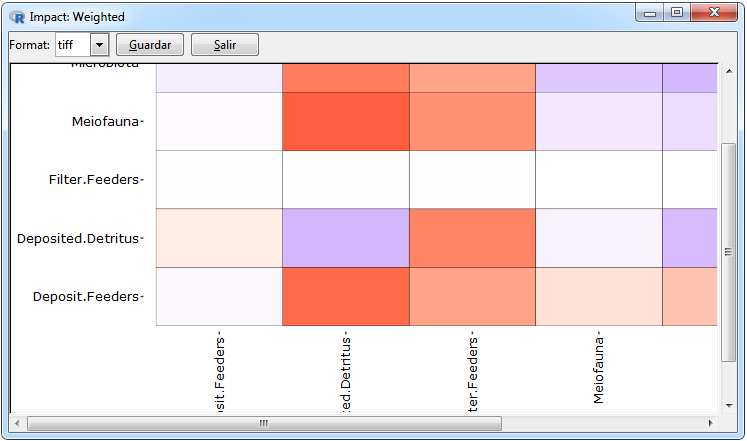Click Deposit.Feeders row dark red cell
Screen dimensions: 747x441
[x=346, y=297]
